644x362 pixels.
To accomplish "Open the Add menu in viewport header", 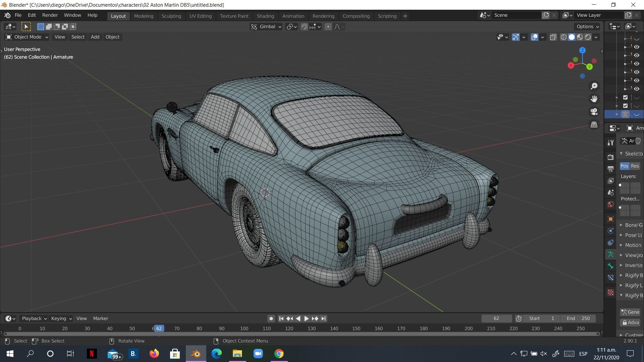I will tap(95, 37).
